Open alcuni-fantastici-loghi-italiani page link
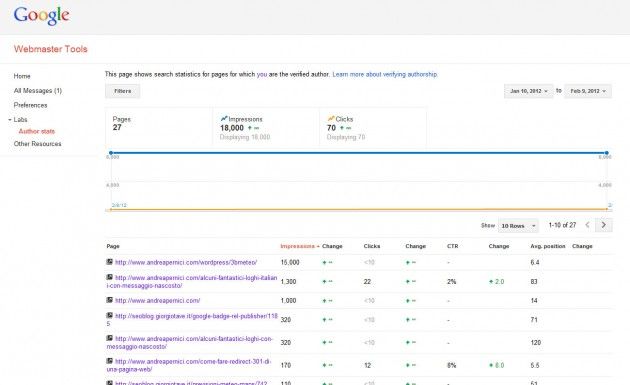Image resolution: width=630 pixels, height=385 pixels. pos(192,282)
